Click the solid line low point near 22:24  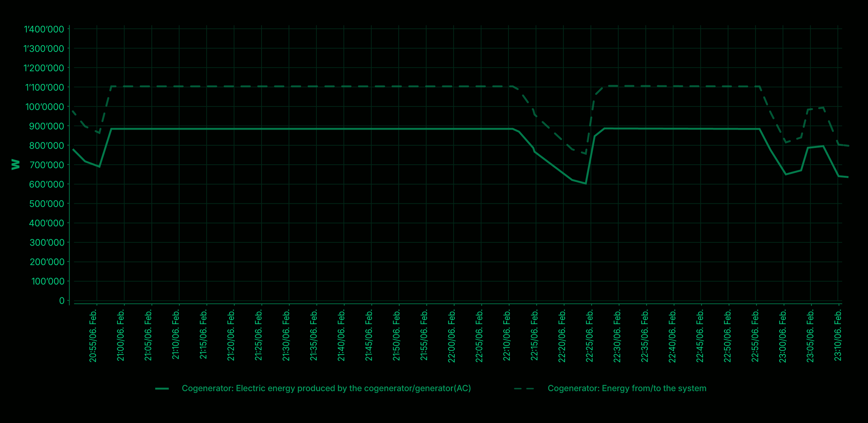tap(586, 184)
